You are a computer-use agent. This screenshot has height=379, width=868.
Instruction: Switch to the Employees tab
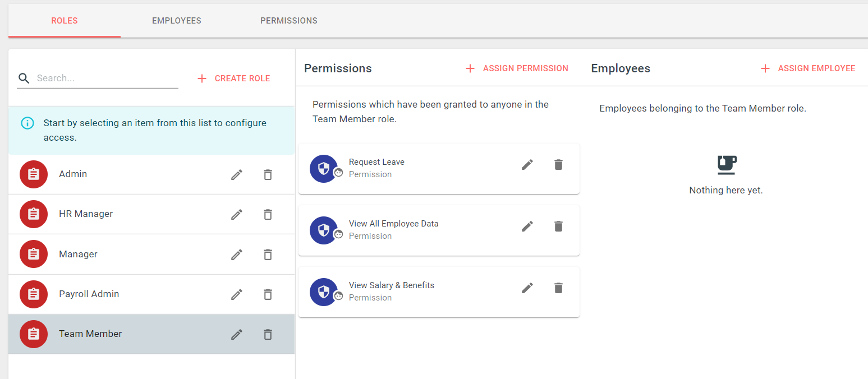pyautogui.click(x=177, y=21)
